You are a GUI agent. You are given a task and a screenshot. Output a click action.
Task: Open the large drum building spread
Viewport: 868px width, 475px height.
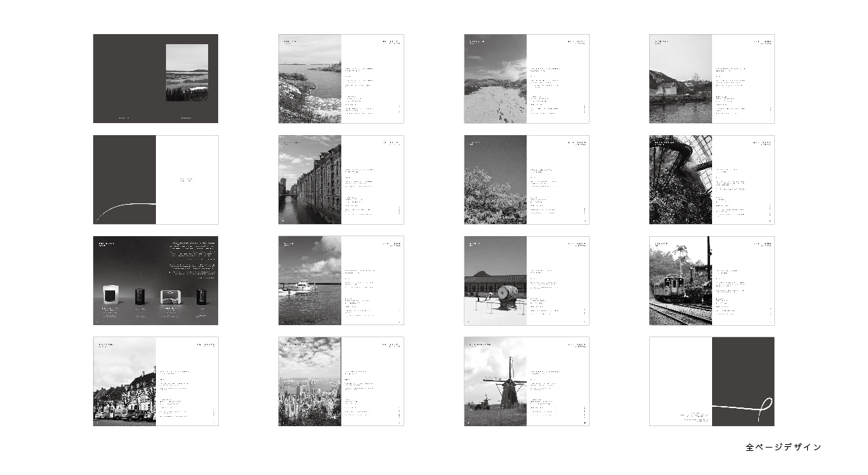click(526, 280)
